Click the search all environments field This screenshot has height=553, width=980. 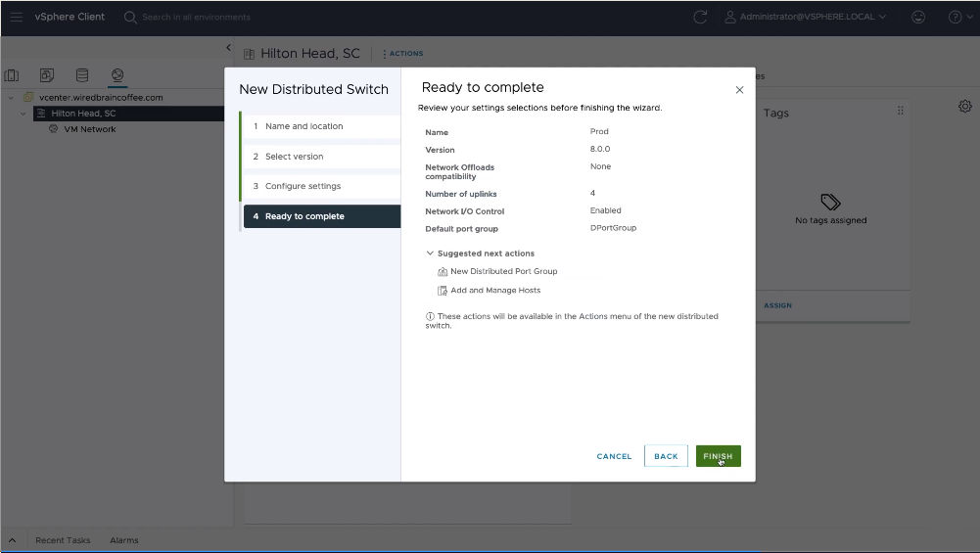(x=196, y=17)
